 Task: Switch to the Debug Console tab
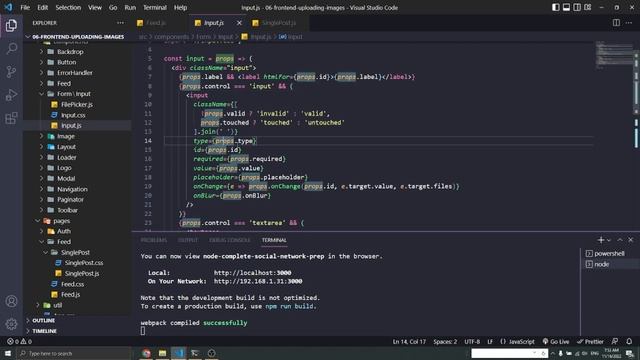point(229,240)
